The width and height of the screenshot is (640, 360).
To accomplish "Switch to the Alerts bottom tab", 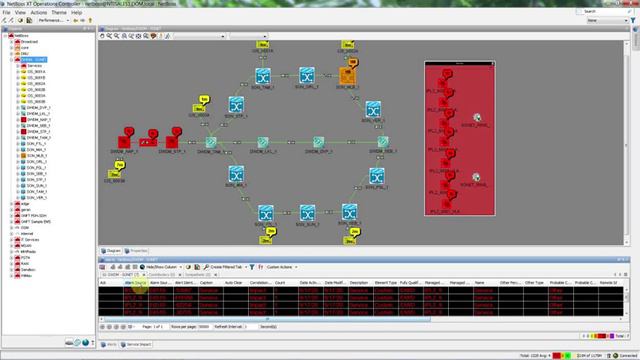I will (109, 344).
